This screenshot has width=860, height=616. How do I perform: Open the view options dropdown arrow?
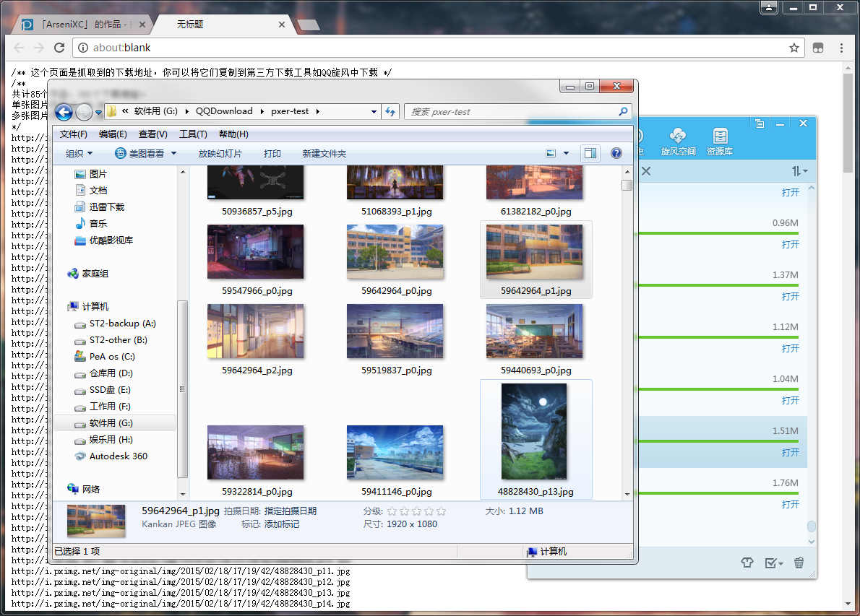[566, 153]
